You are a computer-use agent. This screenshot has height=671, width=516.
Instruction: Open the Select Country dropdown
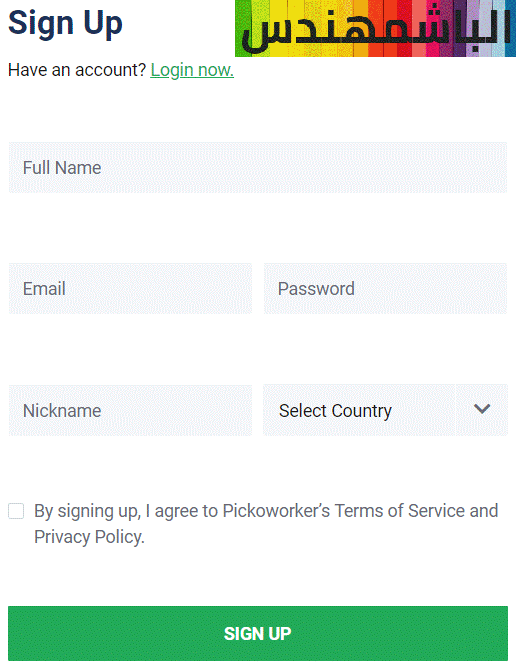385,410
